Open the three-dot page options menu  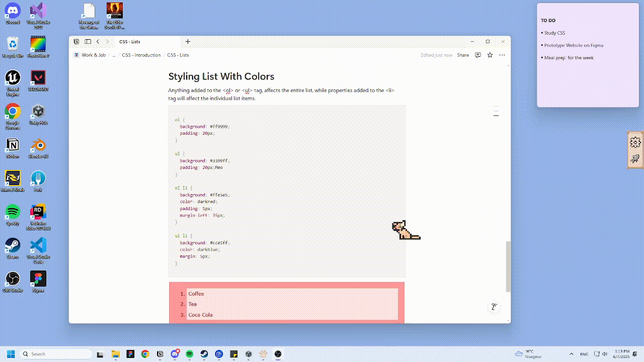pos(502,55)
